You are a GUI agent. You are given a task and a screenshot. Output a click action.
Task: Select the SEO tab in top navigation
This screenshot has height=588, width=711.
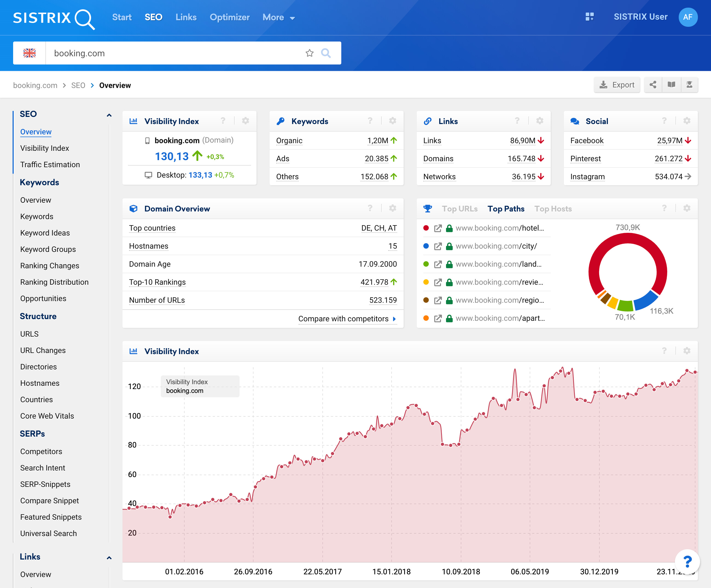(153, 17)
